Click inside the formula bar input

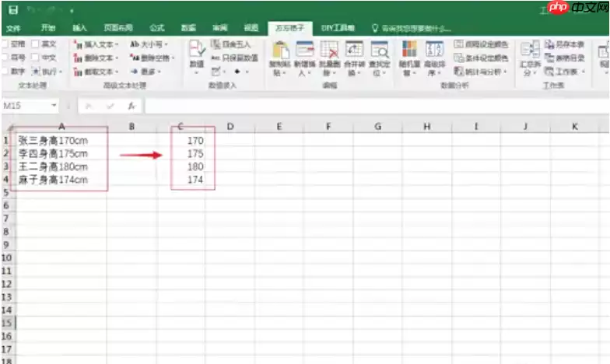coord(377,106)
